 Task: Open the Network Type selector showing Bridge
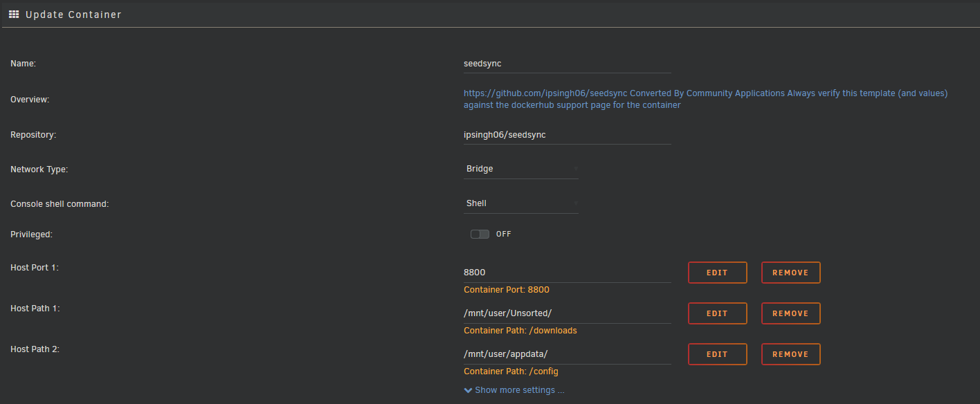tap(519, 168)
